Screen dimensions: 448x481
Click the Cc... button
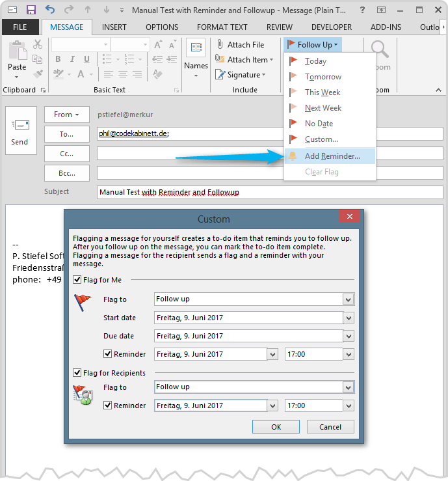[67, 154]
